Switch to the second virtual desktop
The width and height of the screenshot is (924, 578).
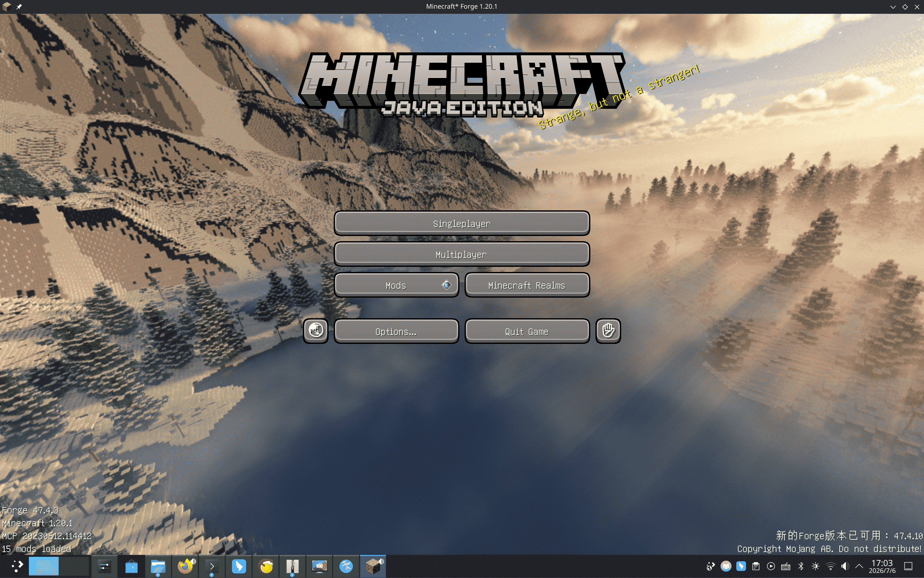tap(74, 566)
